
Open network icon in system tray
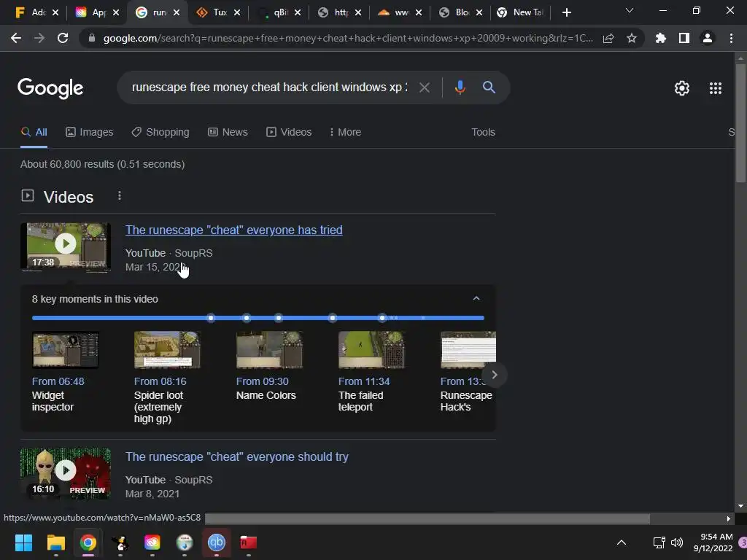[x=659, y=542]
